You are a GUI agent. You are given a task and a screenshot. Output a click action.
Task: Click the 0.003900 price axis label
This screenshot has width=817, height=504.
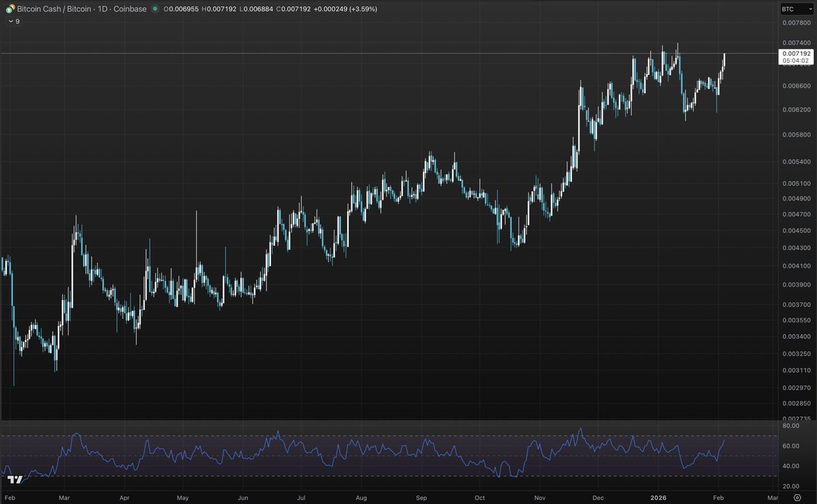[796, 284]
